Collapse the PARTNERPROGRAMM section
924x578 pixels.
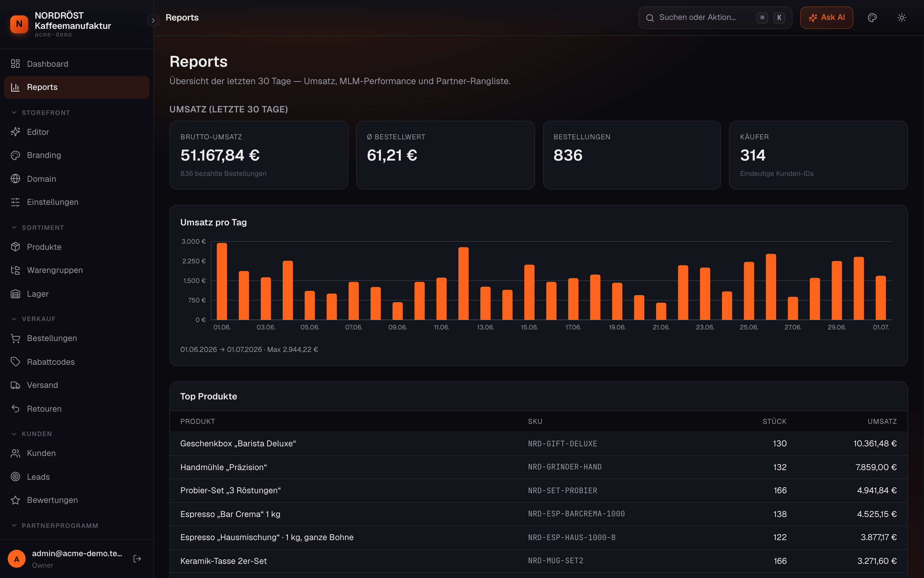[55, 526]
